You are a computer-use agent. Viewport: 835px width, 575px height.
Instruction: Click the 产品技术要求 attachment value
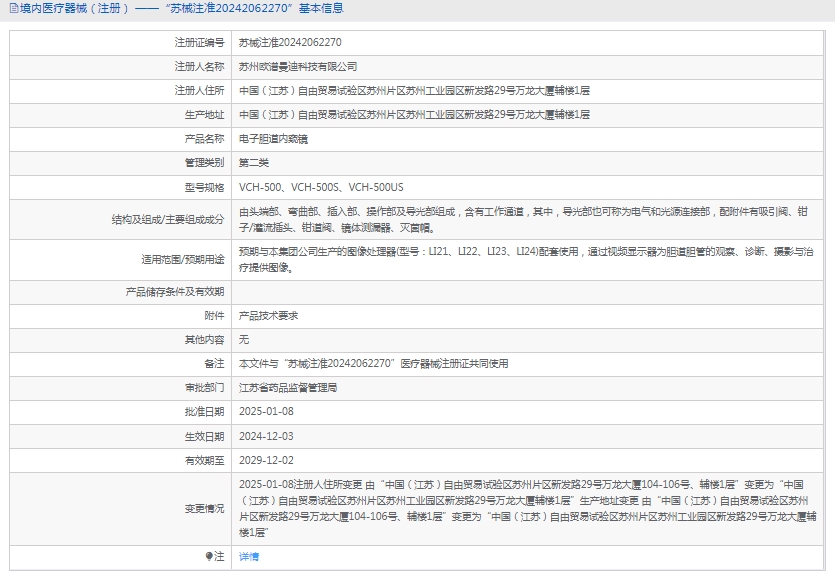pos(268,315)
